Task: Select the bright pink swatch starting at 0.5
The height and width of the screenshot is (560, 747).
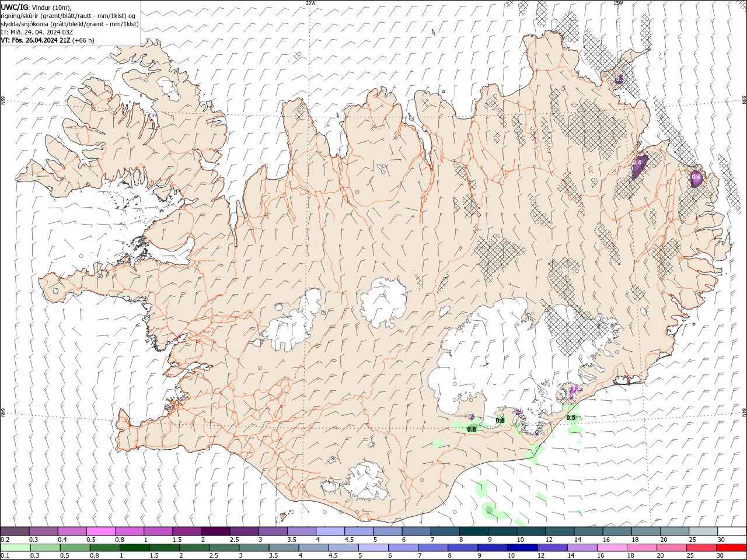Action: click(x=100, y=531)
